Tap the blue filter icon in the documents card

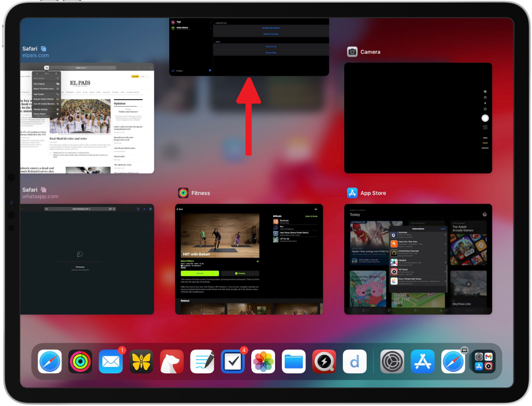tap(210, 71)
